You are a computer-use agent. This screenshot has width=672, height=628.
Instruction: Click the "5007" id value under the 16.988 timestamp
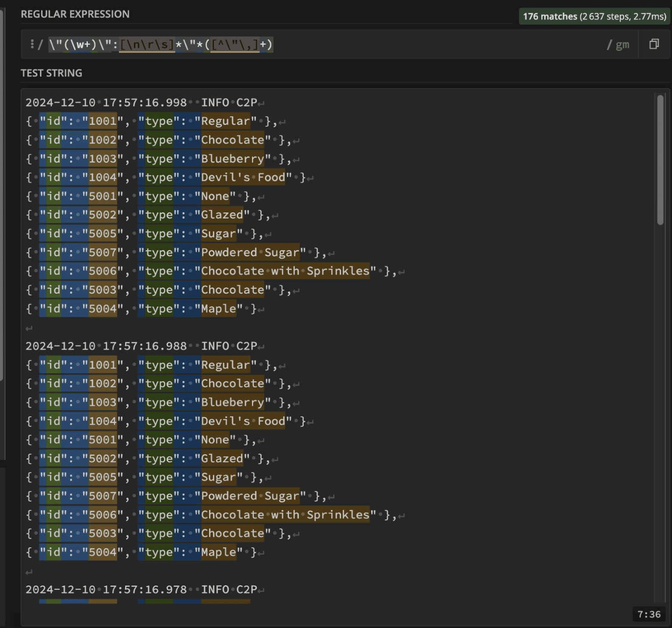(102, 496)
